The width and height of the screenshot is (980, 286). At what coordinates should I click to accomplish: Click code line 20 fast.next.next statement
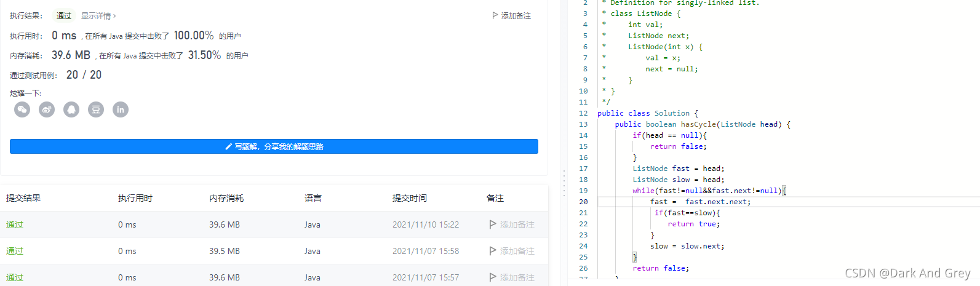(700, 202)
